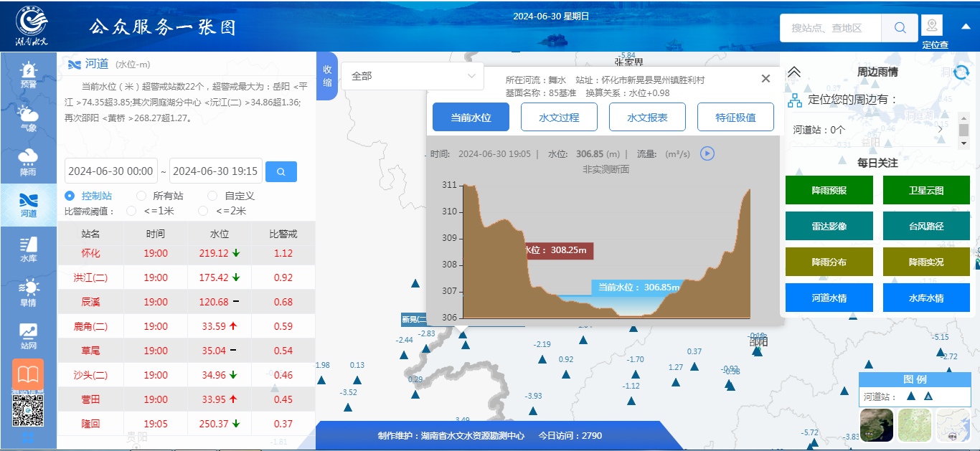Select the 河道 river sidebar icon
Screen dimensions: 980x451
click(29, 205)
